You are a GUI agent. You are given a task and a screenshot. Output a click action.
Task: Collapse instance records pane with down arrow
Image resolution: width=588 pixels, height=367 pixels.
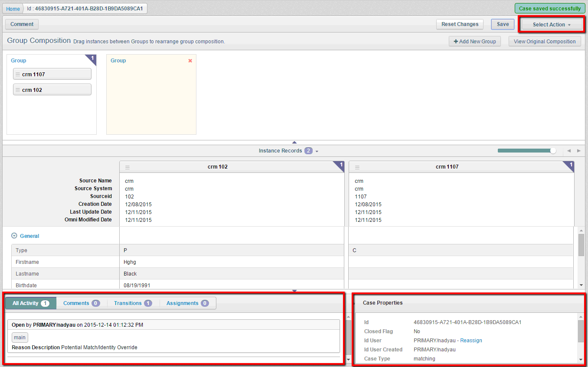click(x=294, y=291)
